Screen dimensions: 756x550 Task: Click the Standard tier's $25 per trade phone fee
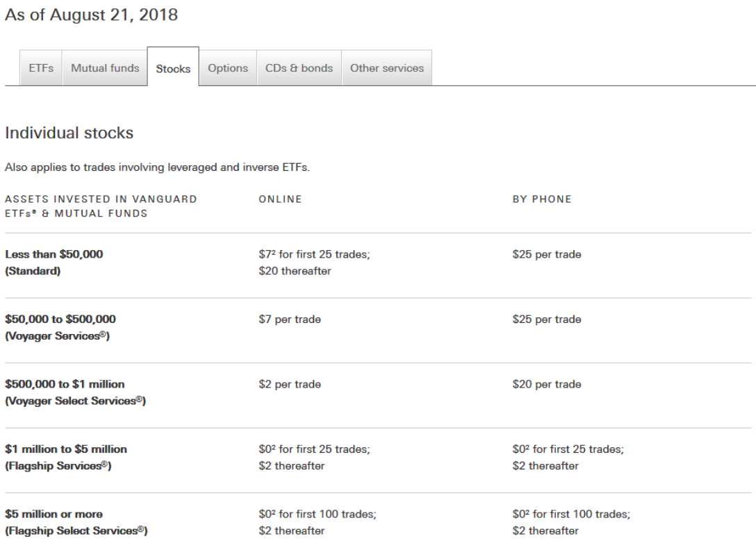(547, 254)
